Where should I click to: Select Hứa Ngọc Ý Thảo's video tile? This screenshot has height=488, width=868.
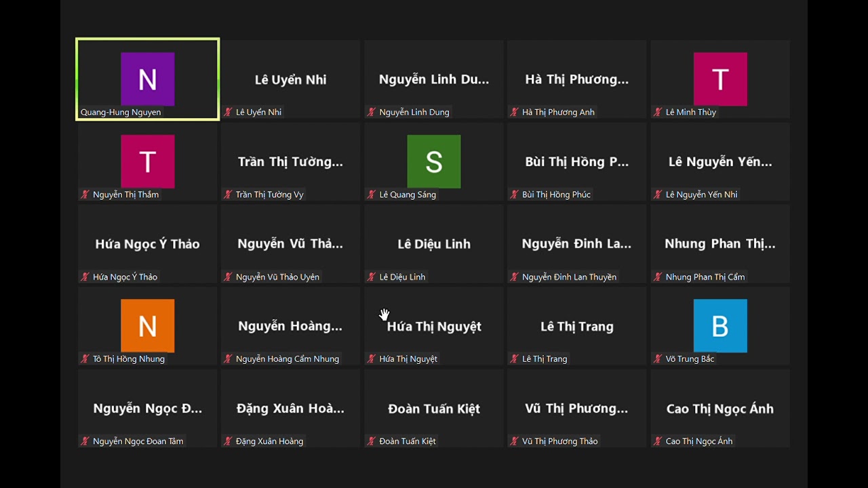point(147,244)
